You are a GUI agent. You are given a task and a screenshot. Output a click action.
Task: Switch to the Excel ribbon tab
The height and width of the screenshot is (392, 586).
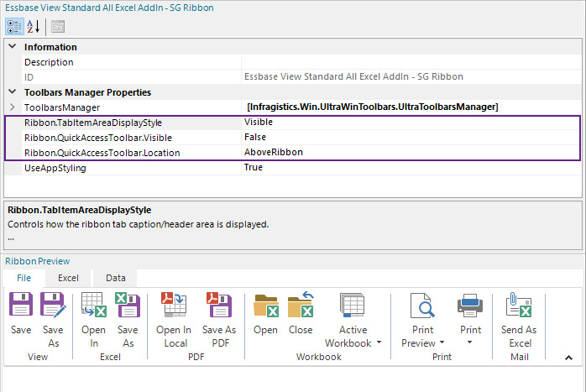(68, 278)
